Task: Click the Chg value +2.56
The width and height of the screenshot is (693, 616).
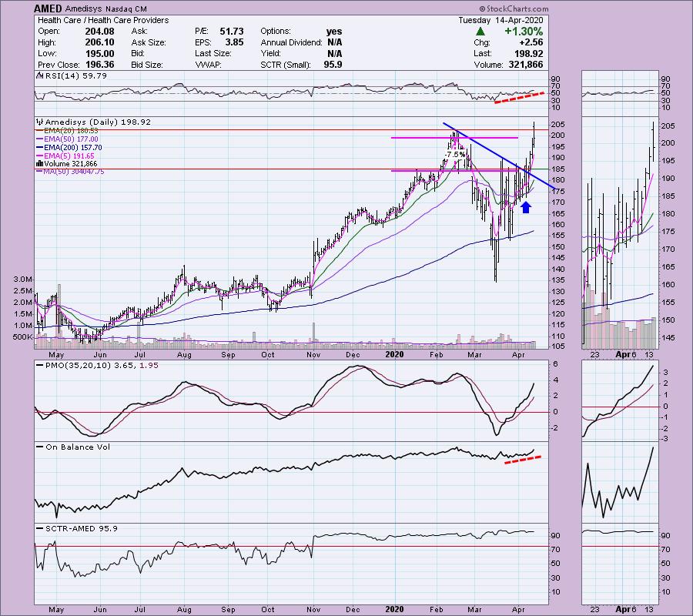Action: tap(531, 42)
